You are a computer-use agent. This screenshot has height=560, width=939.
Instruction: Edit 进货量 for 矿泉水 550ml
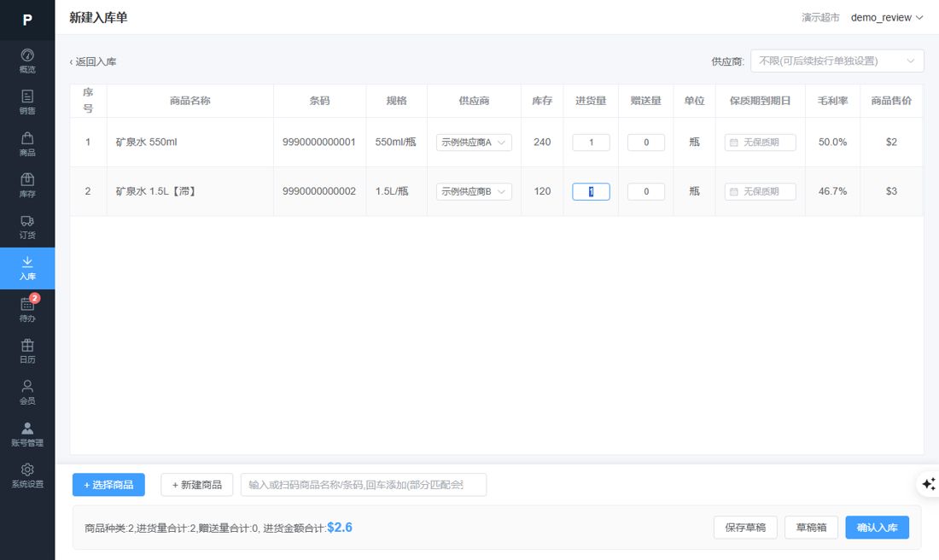coord(591,143)
